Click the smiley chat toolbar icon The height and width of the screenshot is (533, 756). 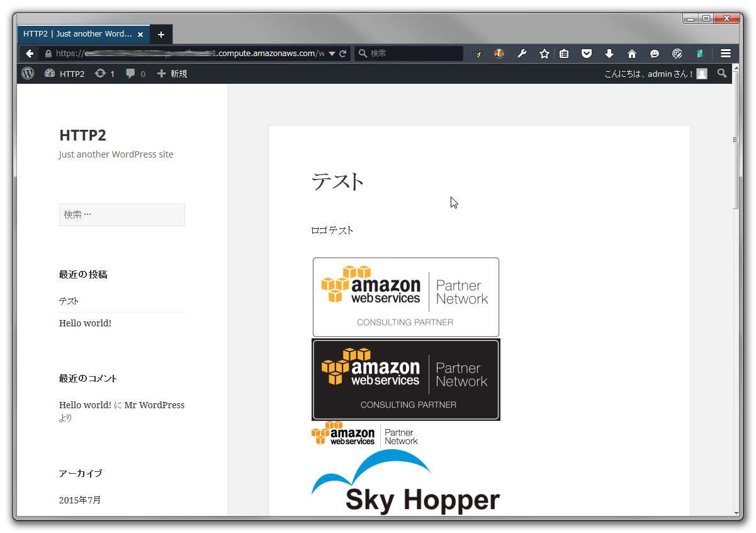click(x=655, y=54)
